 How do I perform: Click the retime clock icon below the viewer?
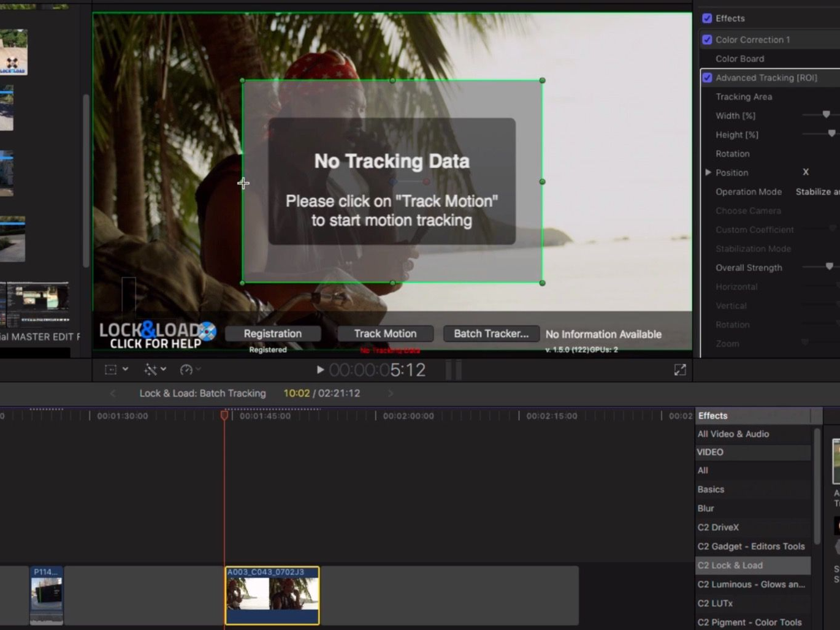click(187, 369)
